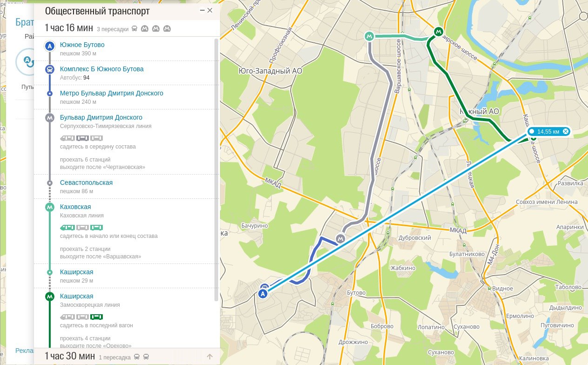This screenshot has width=588, height=365.
Task: Click the up arrow on bottom route bar
Action: [209, 357]
